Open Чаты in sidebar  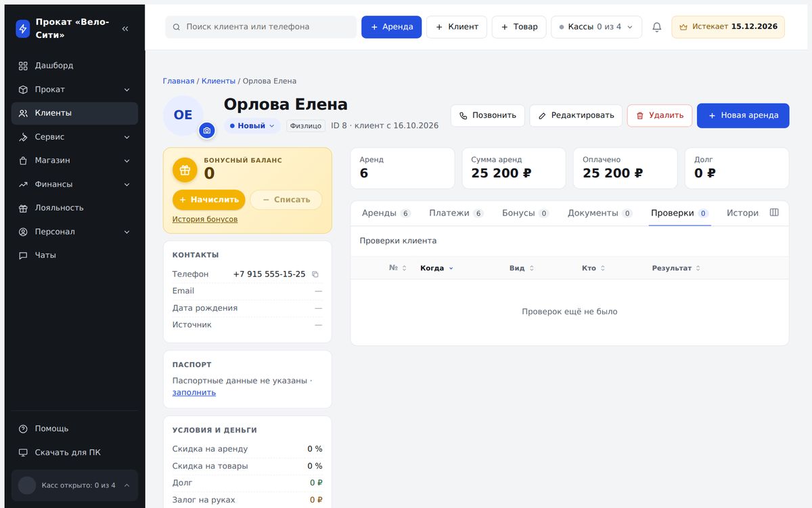pyautogui.click(x=74, y=255)
